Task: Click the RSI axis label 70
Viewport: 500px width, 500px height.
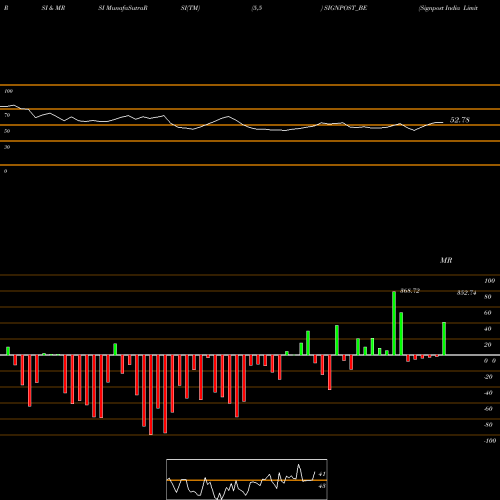Action: 7,115
